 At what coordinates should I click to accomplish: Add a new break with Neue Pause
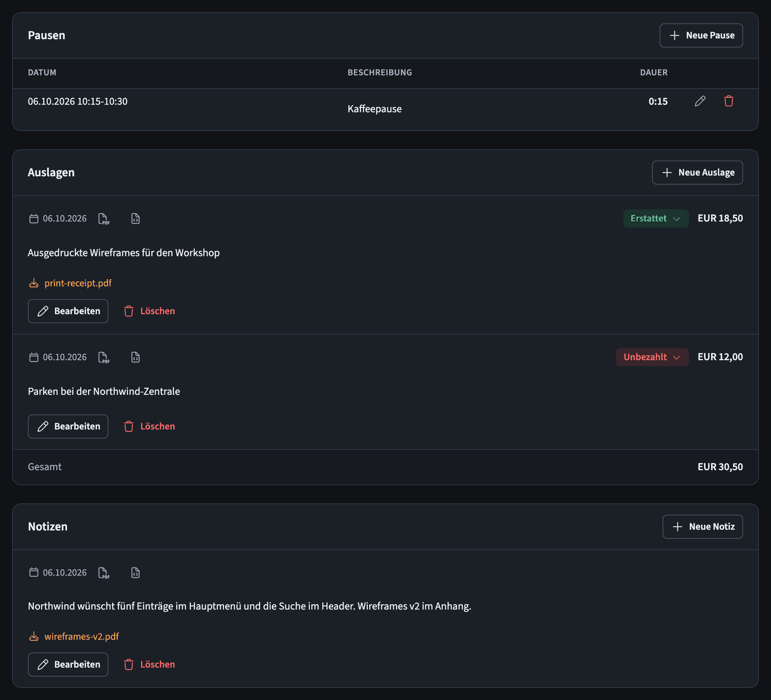point(701,35)
